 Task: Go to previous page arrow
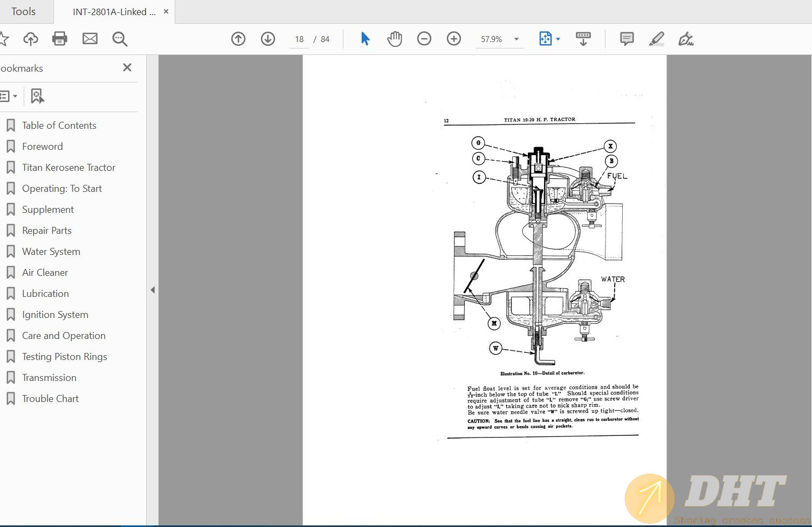[238, 39]
